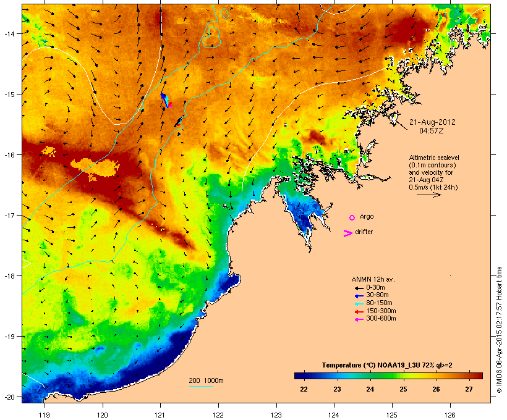507x420 pixels.
Task: Click the Temperature NOAA19_L3U colorbar title
Action: [x=387, y=366]
